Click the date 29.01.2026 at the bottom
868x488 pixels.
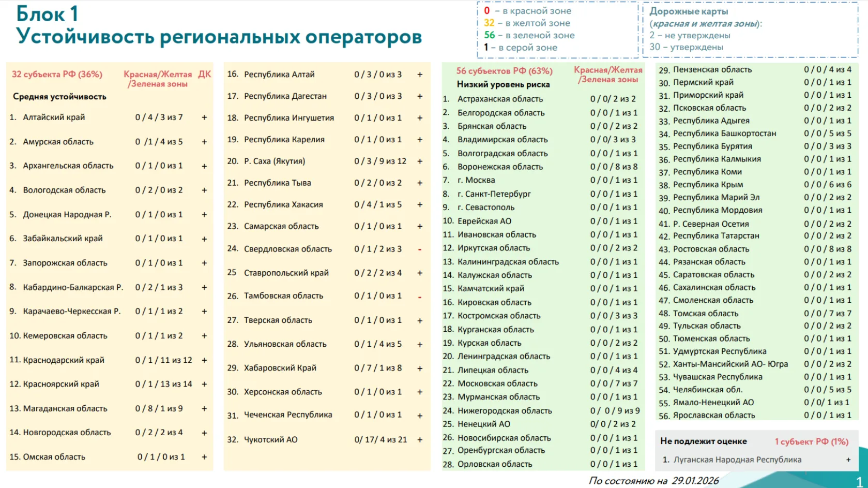695,481
